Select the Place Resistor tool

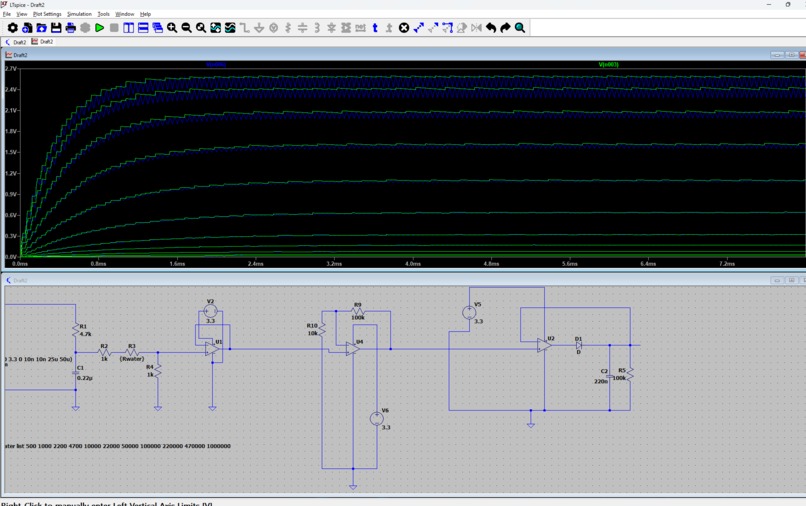pyautogui.click(x=288, y=28)
